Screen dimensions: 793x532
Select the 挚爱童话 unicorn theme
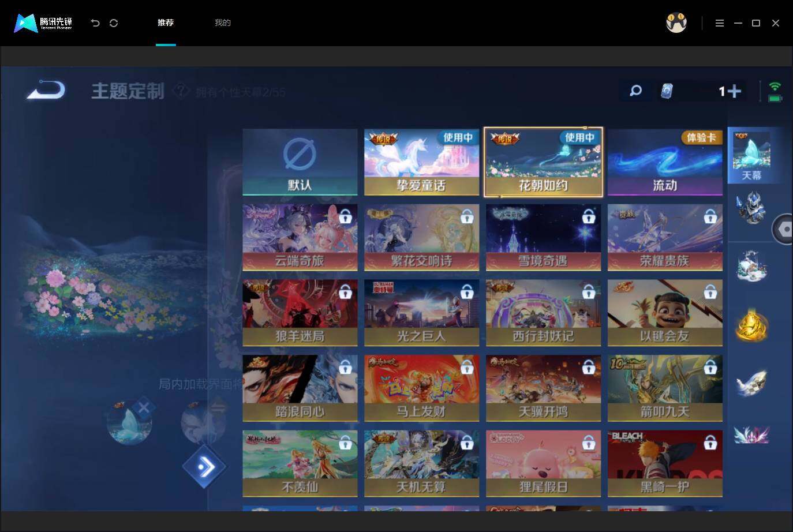coord(422,162)
